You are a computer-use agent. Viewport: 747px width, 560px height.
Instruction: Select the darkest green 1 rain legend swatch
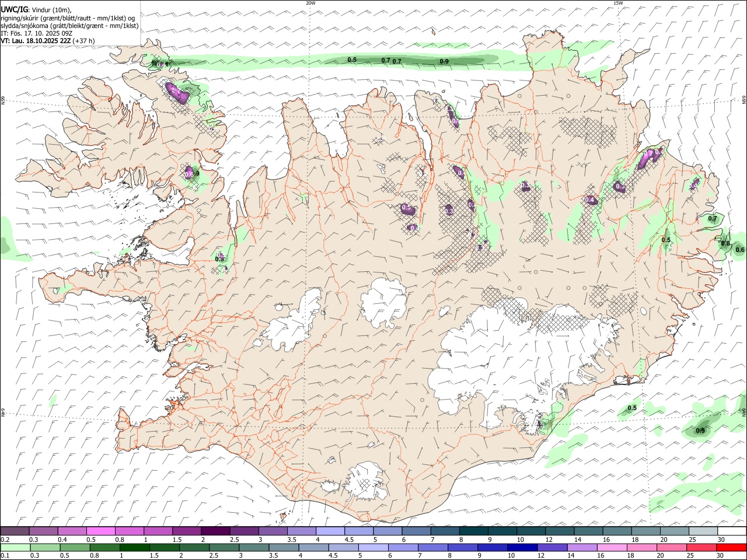coord(135,547)
